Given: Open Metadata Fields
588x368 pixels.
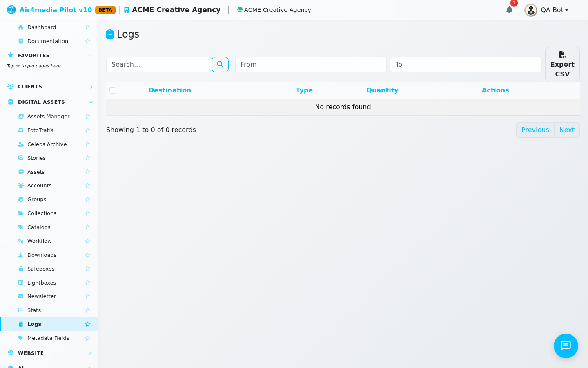Looking at the screenshot, I should (x=49, y=338).
